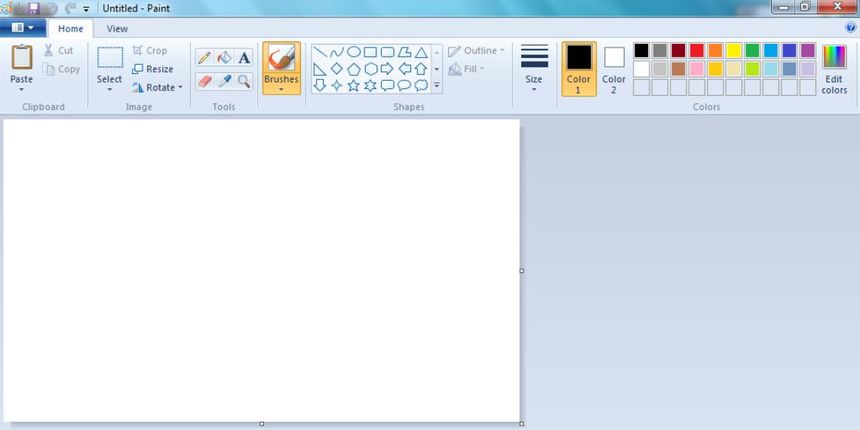Switch to the View tab
The image size is (860, 430).
click(117, 29)
